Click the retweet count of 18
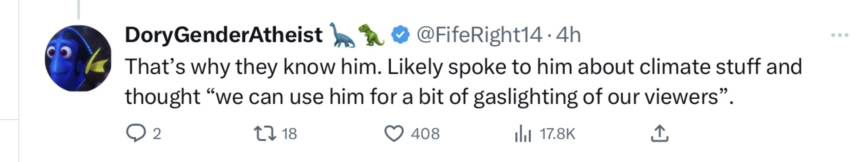Screen dimensions: 868x162 [289, 134]
